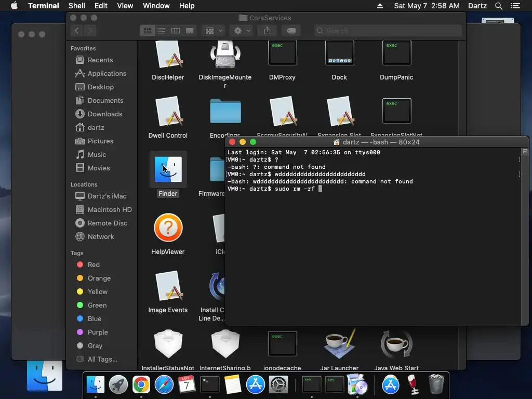Click the Finder search field
532x399 pixels.
388,31
